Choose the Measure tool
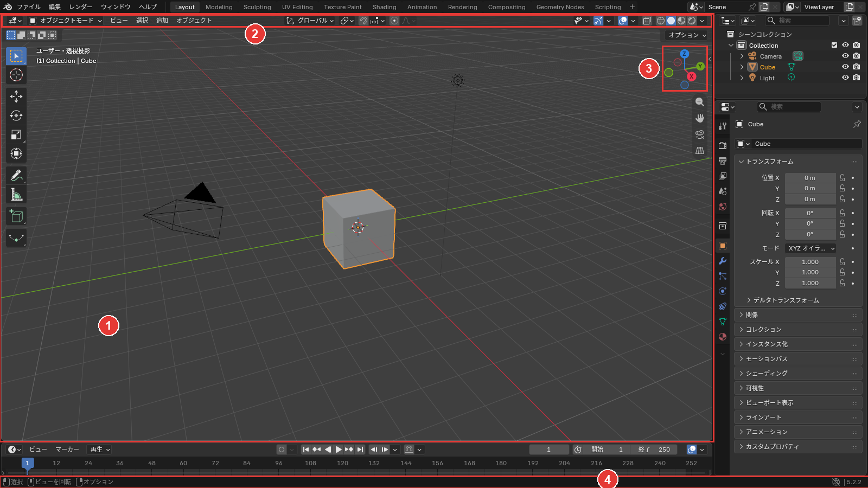This screenshot has height=488, width=868. pos(16,194)
